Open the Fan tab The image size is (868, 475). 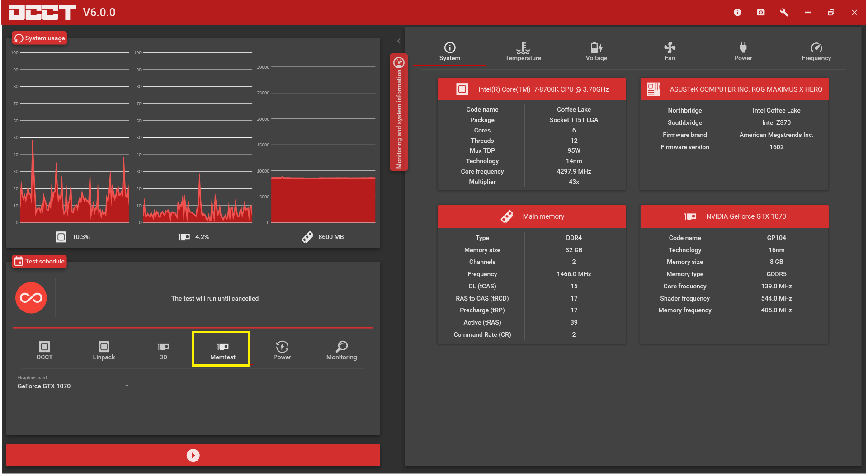pyautogui.click(x=670, y=52)
